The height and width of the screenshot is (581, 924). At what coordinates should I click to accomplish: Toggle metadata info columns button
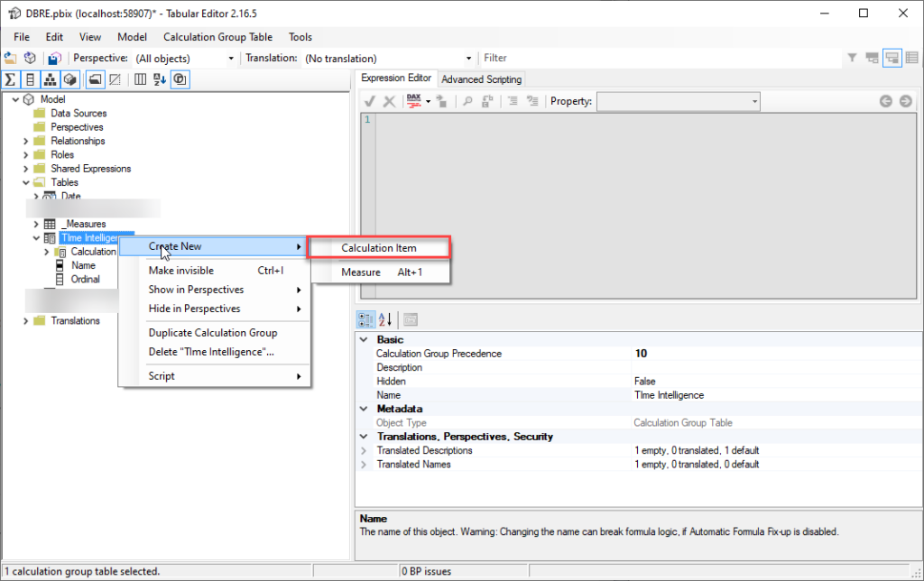coord(140,79)
